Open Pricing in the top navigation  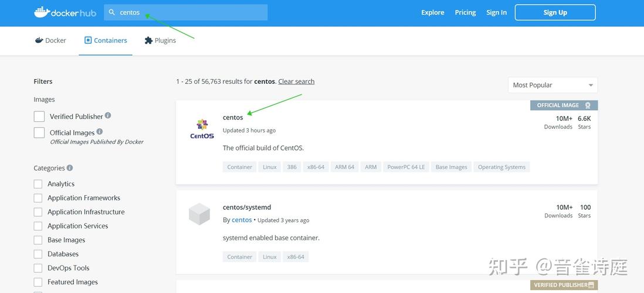pyautogui.click(x=465, y=12)
